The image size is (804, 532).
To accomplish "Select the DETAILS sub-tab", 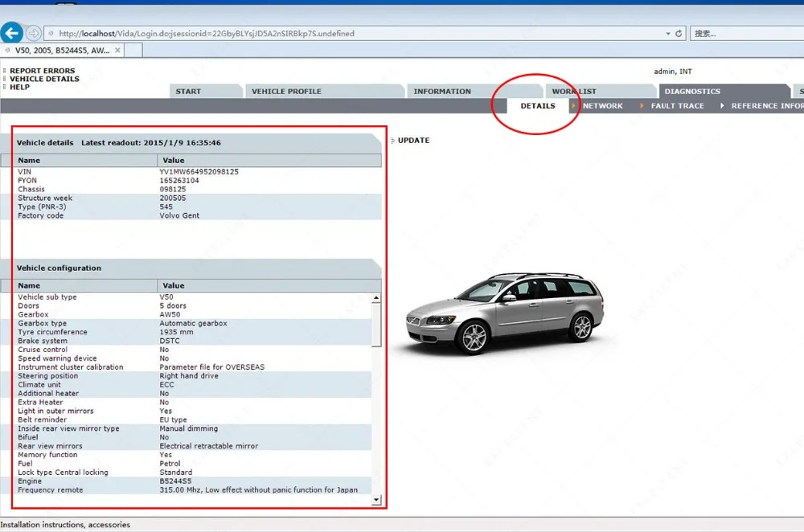I will click(538, 106).
